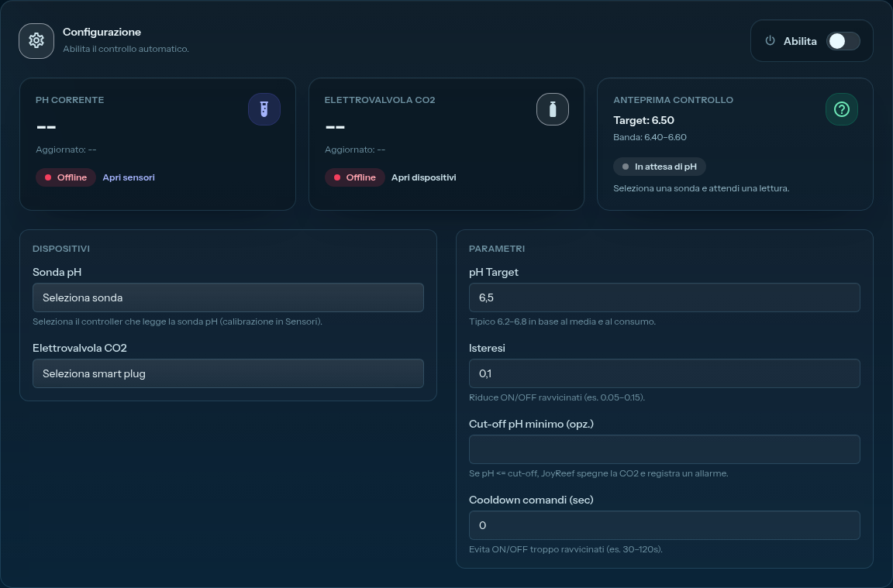
Task: Click the Dispositivi section heading
Action: 61,249
